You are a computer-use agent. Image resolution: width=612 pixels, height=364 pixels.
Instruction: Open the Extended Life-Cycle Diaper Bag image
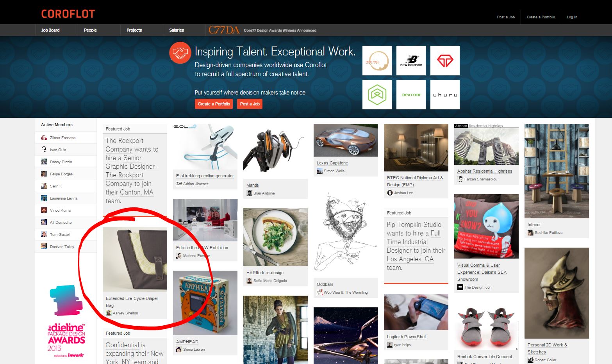[x=135, y=259]
